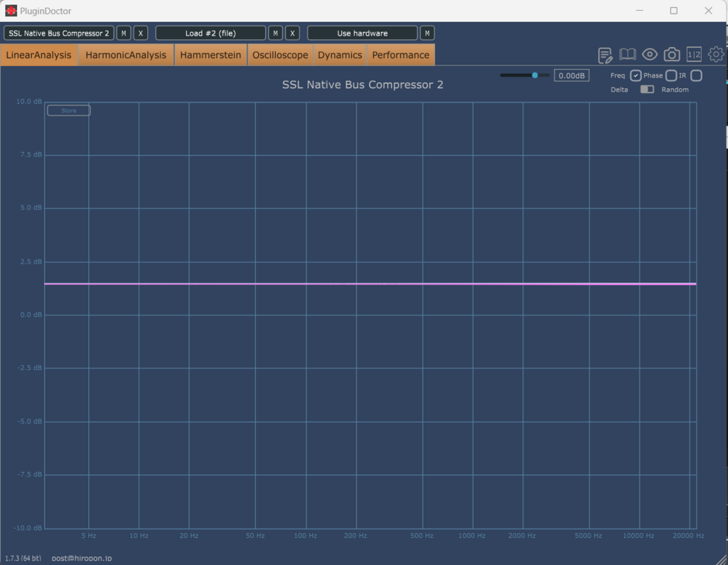
Task: Switch to the Oscilloscope tab
Action: pos(280,55)
